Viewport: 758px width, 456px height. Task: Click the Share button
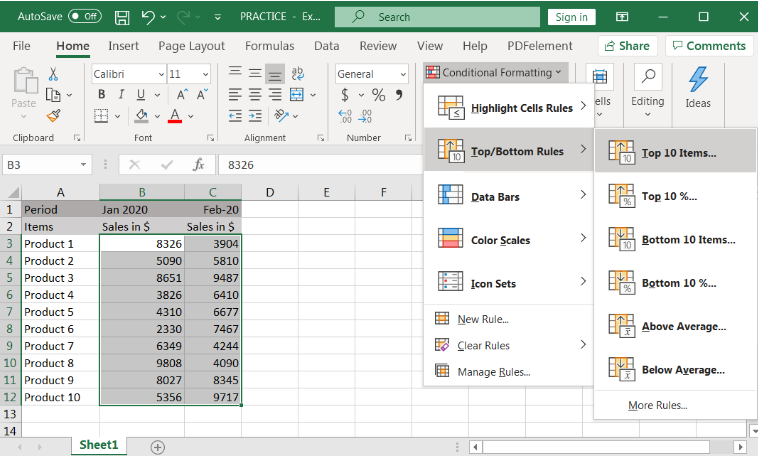(627, 46)
